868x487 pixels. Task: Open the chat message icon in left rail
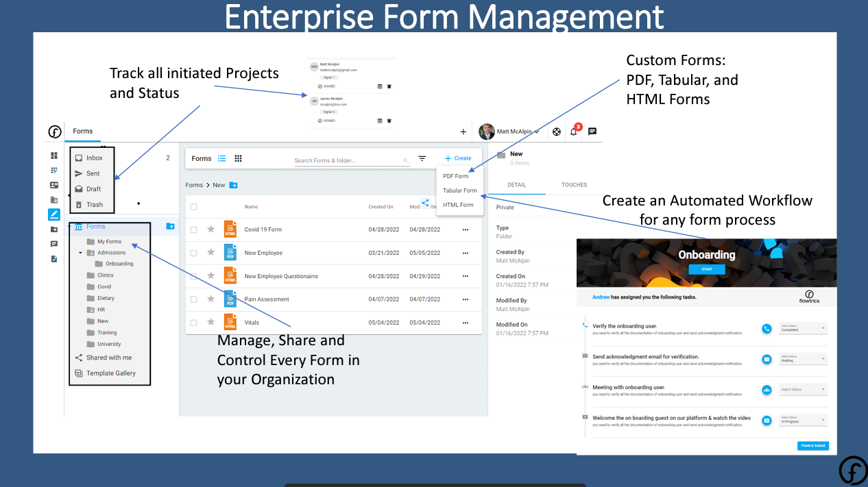point(54,244)
